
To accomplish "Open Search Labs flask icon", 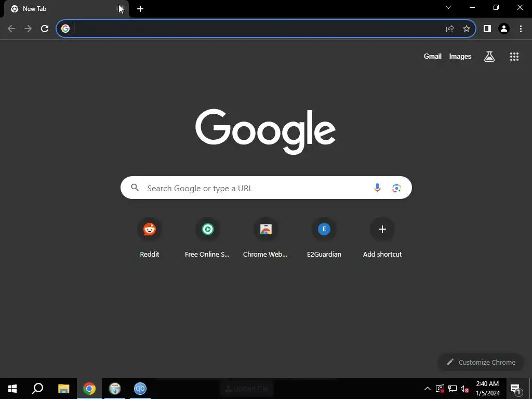I will [x=489, y=57].
